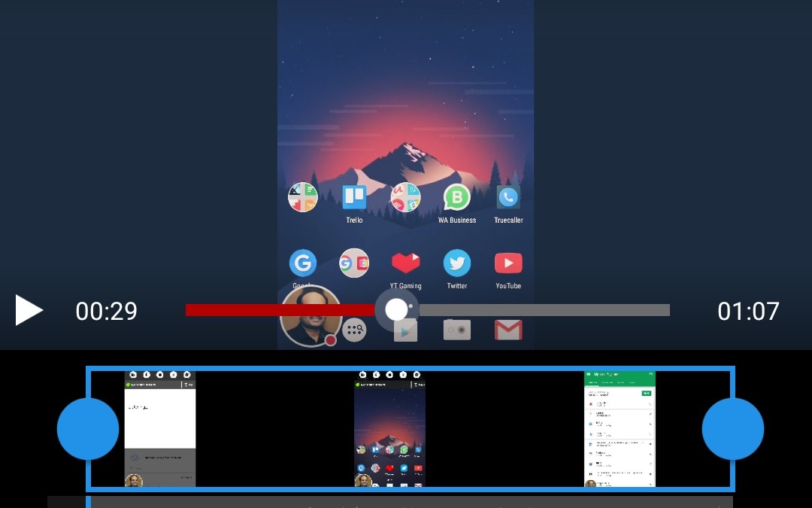
Task: Tap the Trello app icon
Action: [354, 198]
